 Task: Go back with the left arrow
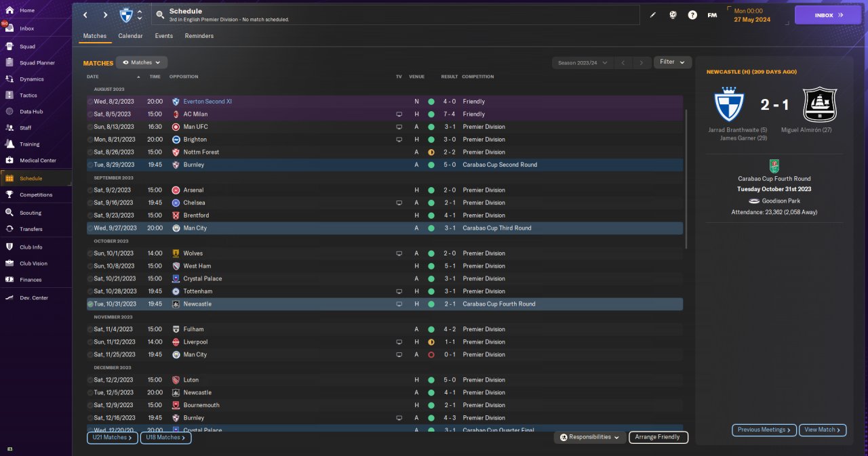pos(85,15)
